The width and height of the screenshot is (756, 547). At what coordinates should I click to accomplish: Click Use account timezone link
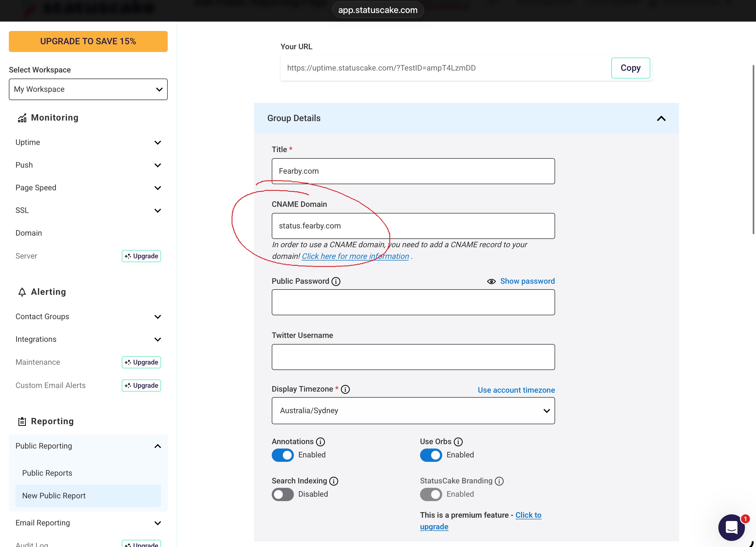coord(516,390)
